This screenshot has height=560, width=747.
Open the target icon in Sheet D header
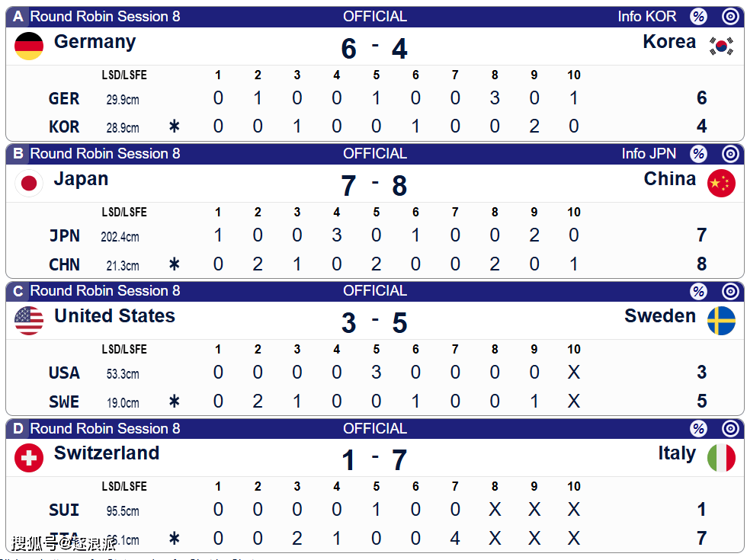click(x=730, y=429)
